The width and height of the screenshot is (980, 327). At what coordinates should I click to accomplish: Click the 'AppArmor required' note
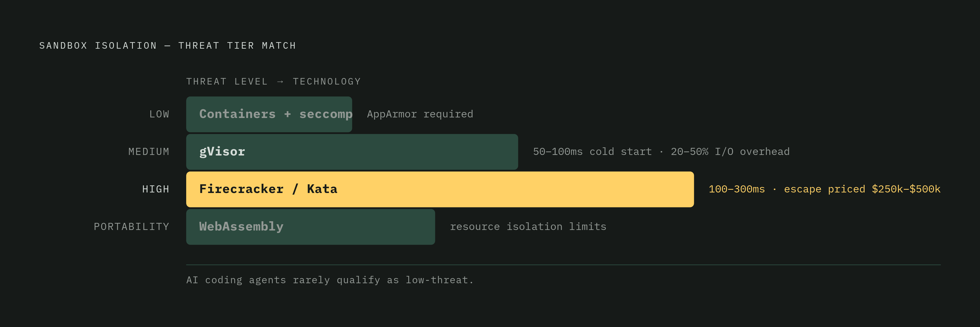(420, 114)
